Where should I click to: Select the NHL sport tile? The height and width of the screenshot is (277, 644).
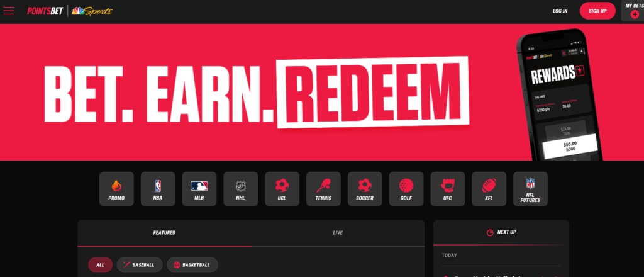[241, 189]
